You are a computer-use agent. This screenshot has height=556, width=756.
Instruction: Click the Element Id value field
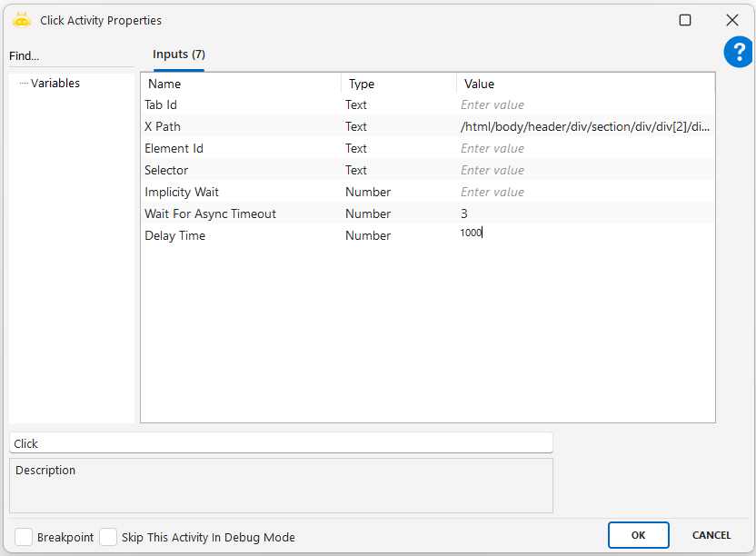(x=584, y=149)
